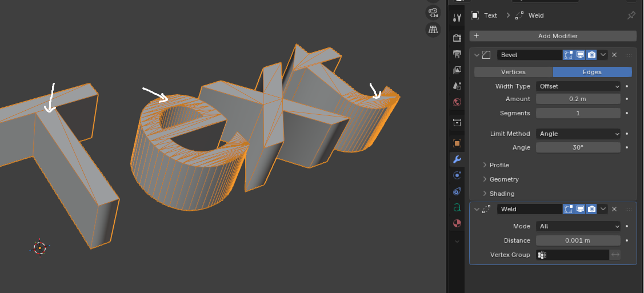Expand more property tabs chevron
This screenshot has width=644, height=293.
(457, 242)
